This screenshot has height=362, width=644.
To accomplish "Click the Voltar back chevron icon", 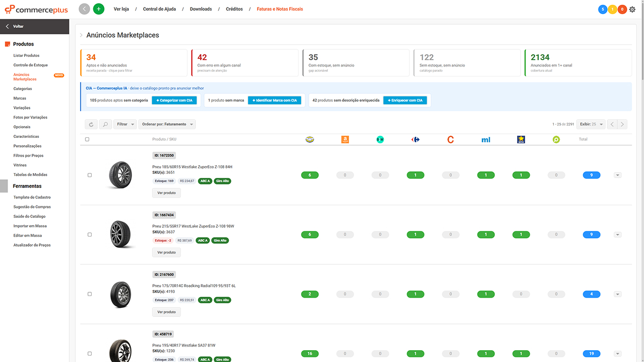I will [8, 26].
